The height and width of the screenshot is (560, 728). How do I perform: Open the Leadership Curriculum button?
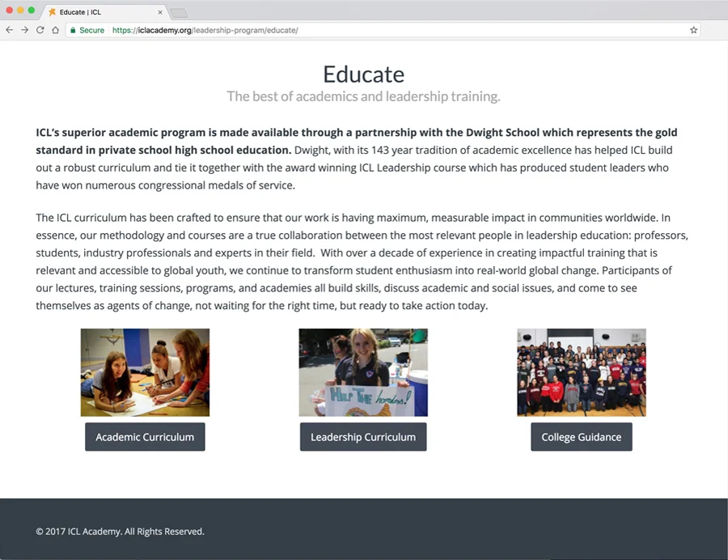(363, 436)
